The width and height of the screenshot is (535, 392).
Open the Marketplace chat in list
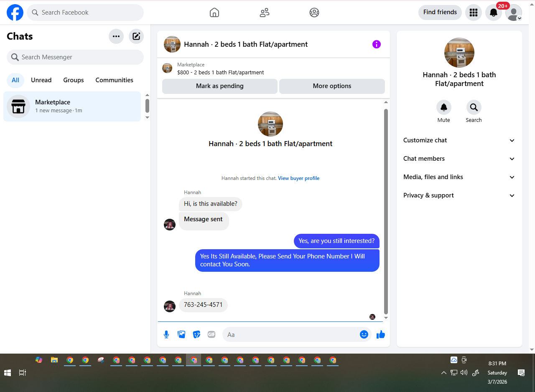click(72, 106)
